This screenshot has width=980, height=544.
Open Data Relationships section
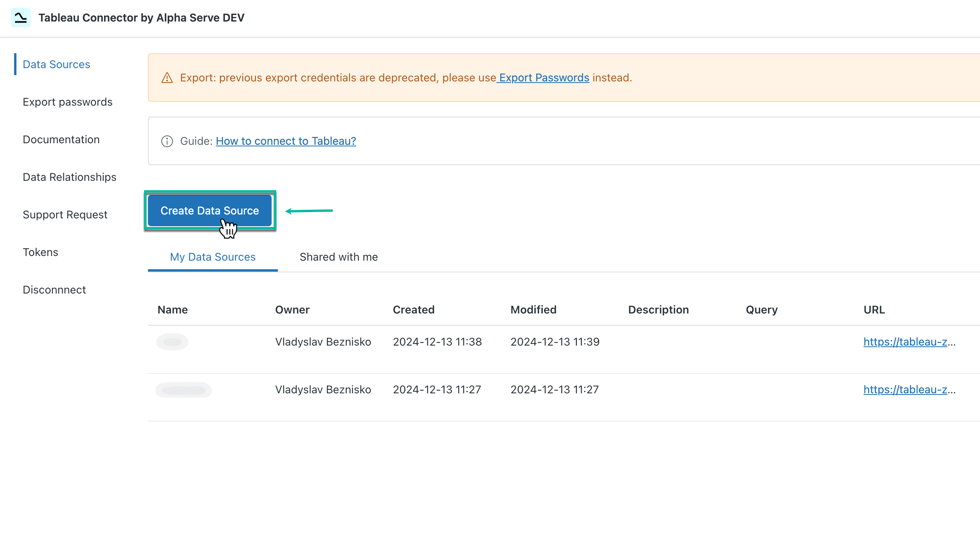pyautogui.click(x=70, y=177)
